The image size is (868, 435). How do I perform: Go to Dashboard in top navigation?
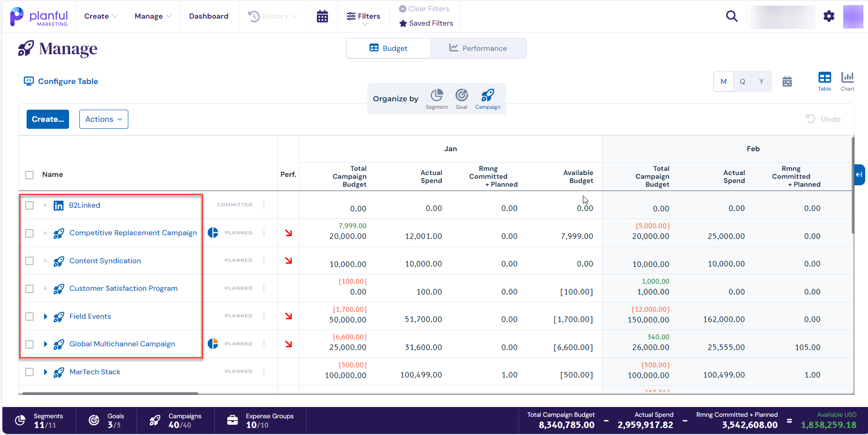(x=209, y=16)
